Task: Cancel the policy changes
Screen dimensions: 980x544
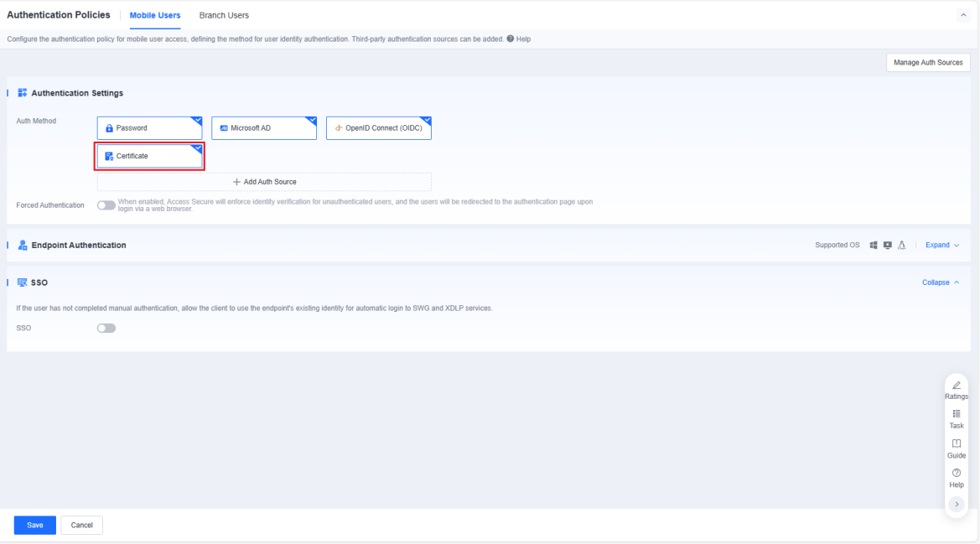Action: (x=82, y=526)
